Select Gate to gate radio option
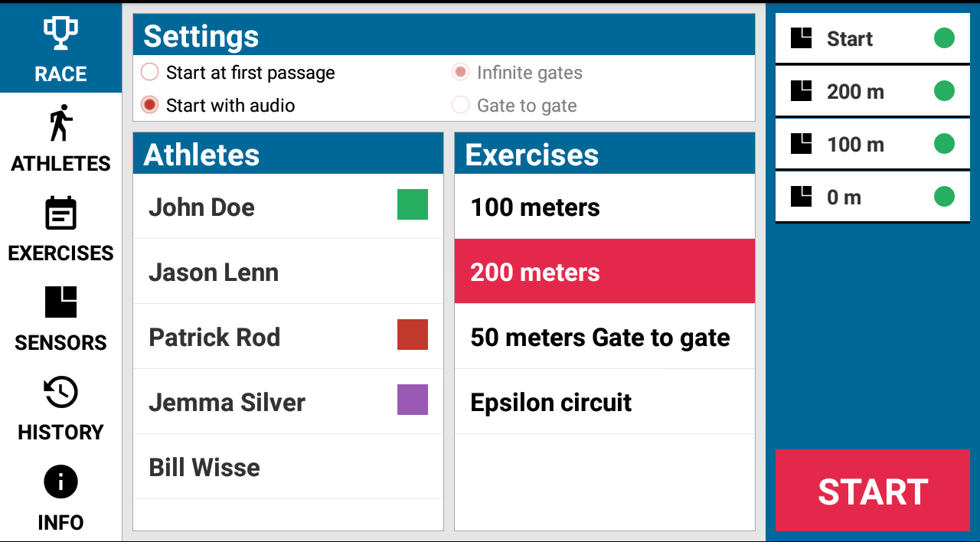 click(460, 105)
